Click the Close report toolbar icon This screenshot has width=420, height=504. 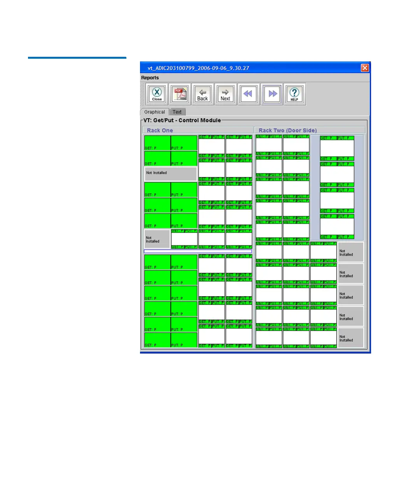point(157,94)
